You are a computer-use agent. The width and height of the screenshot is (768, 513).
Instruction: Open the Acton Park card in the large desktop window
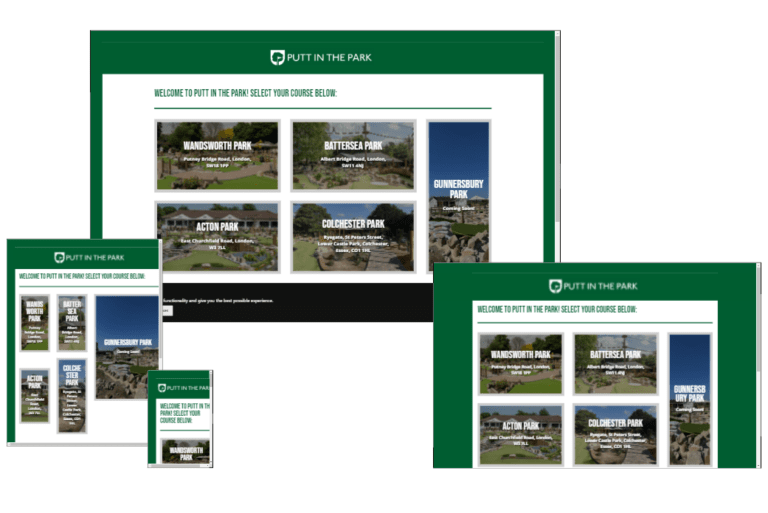click(217, 237)
